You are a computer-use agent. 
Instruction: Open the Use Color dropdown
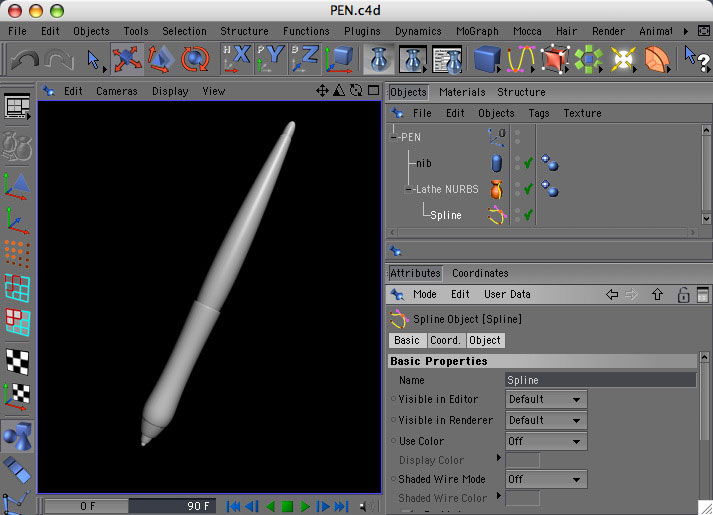click(x=546, y=441)
